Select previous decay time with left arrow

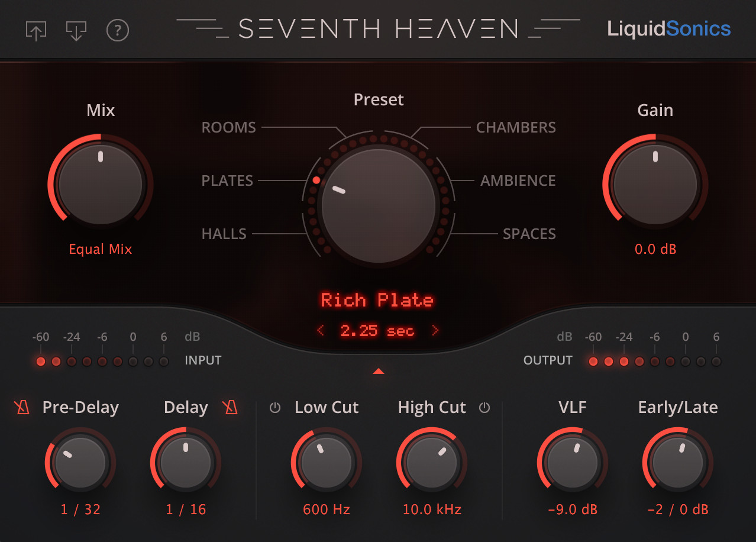321,331
